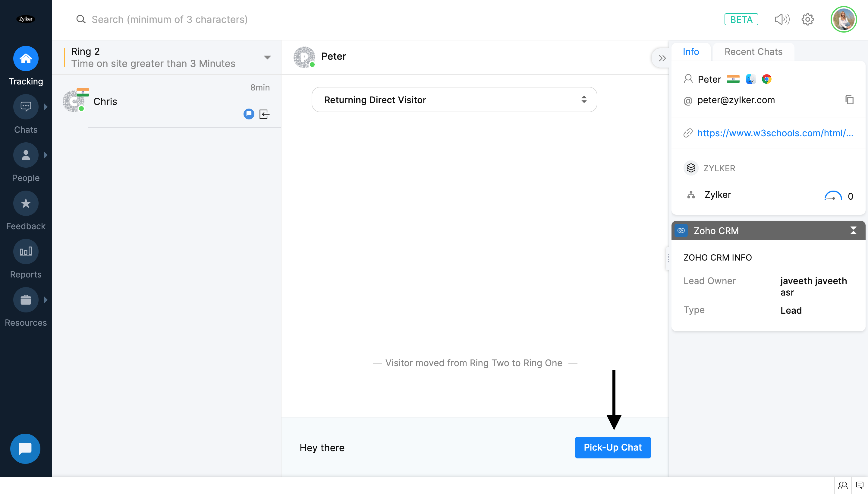Open the Reports chart icon
Image resolution: width=868 pixels, height=494 pixels.
(26, 252)
